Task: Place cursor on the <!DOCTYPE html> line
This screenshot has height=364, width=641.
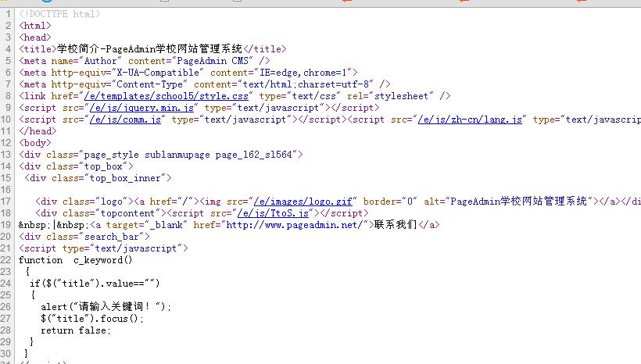Action: point(59,14)
